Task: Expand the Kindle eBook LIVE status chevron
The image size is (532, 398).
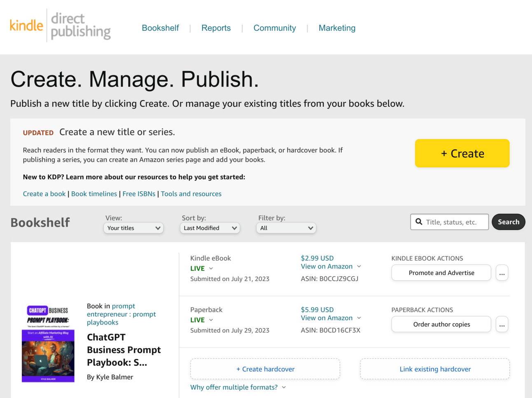Action: [x=211, y=269]
